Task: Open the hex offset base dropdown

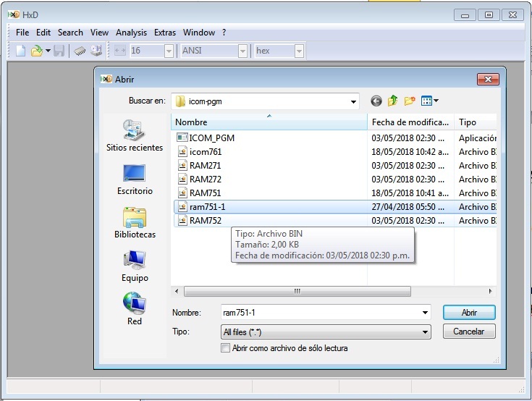Action: (x=299, y=51)
